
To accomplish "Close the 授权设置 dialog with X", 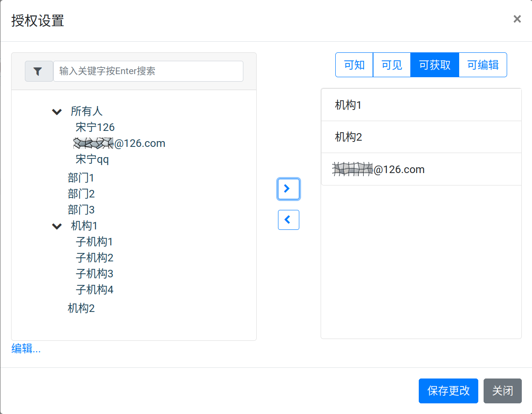I will tap(517, 19).
